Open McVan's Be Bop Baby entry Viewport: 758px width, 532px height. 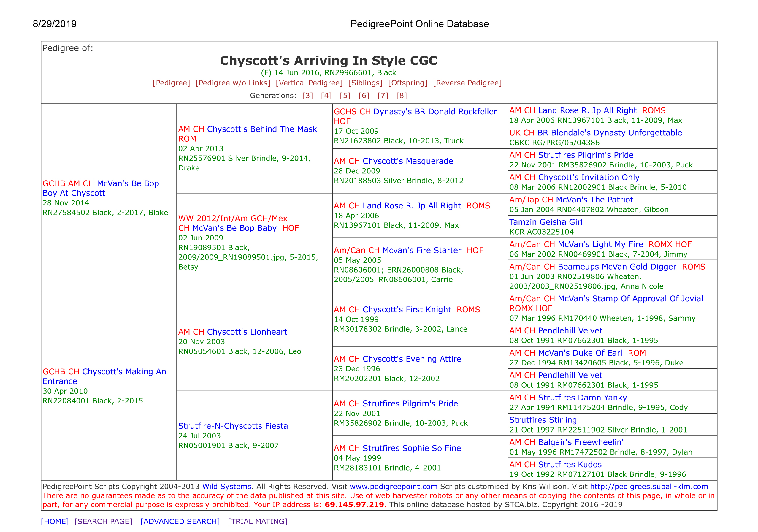click(234, 228)
